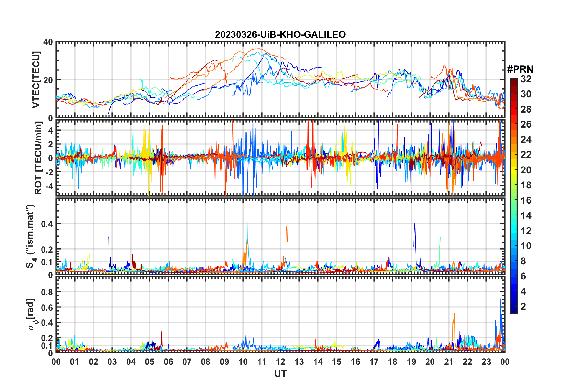Click UT axis tick label 04
Viewport: 561px width, 392px height.
[131, 362]
